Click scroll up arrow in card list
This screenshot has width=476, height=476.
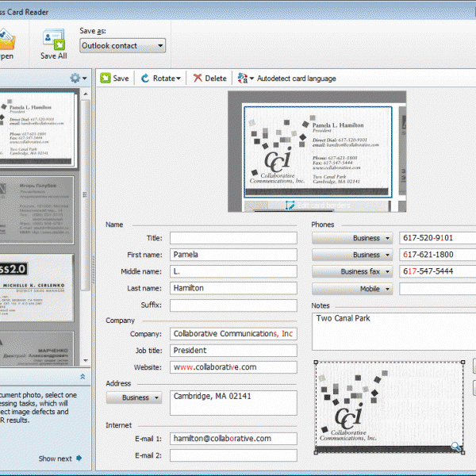(86, 94)
